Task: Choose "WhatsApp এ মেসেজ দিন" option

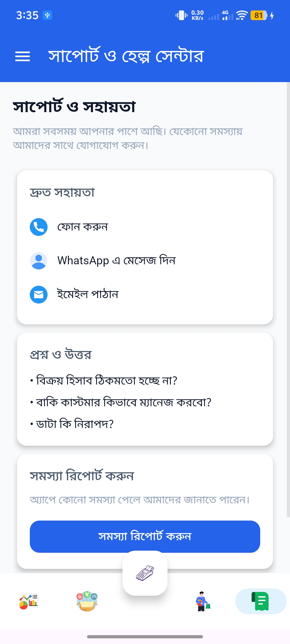Action: coord(117,261)
